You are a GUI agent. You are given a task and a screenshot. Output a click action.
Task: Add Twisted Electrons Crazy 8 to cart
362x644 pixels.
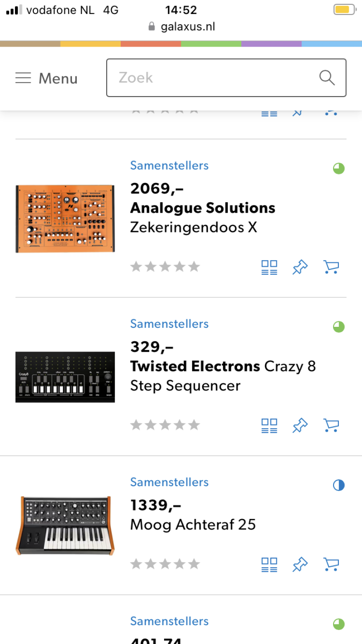331,426
